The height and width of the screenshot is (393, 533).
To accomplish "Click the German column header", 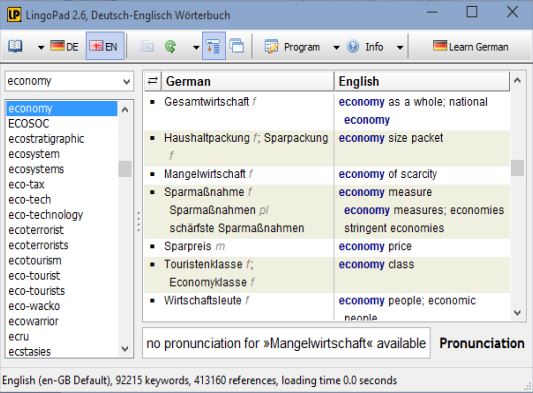I will [x=247, y=82].
